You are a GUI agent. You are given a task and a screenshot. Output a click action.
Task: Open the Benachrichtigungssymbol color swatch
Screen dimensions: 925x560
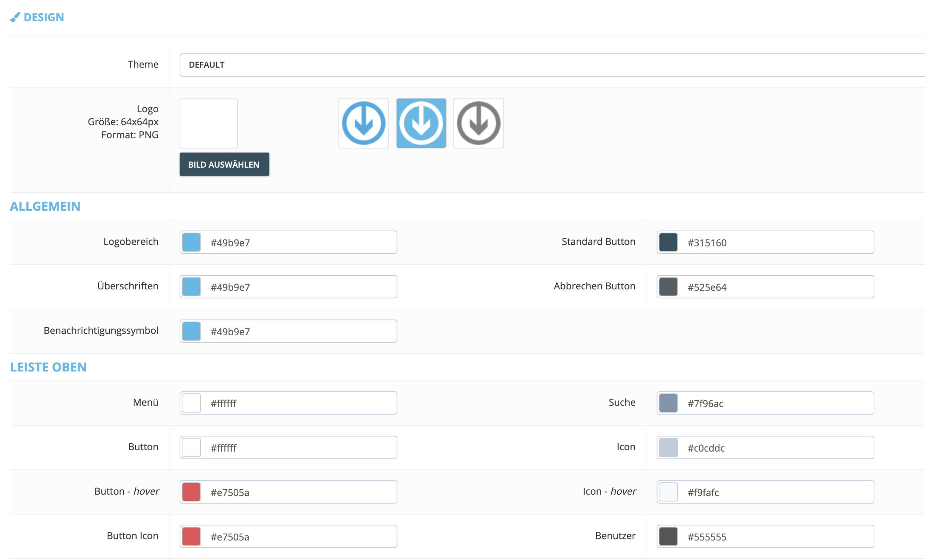[191, 331]
